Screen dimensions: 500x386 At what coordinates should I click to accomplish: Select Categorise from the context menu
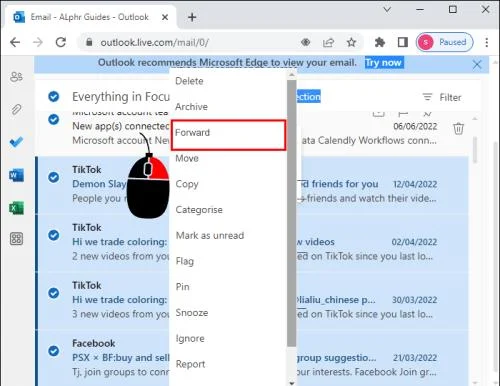(228, 210)
